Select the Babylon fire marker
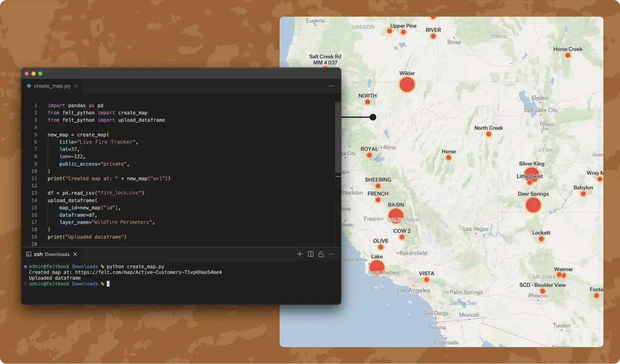 583,194
